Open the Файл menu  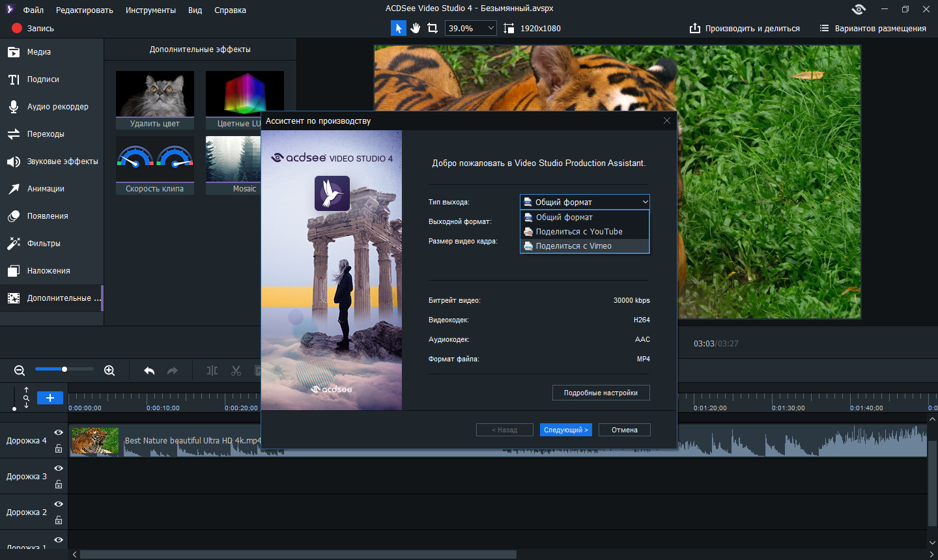click(x=33, y=10)
